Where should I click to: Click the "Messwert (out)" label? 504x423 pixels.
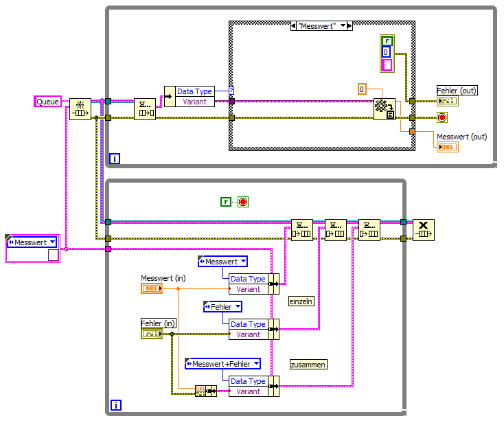point(462,137)
